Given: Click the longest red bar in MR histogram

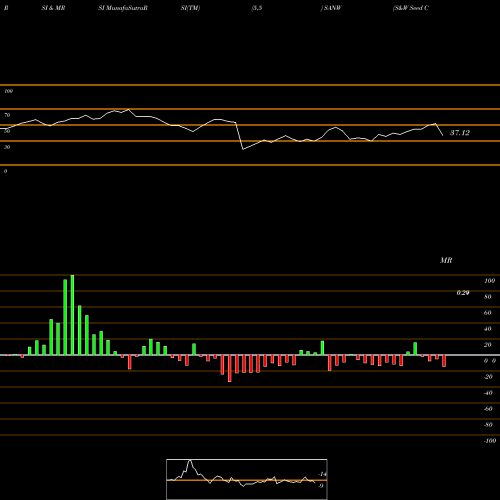Looking at the screenshot, I should (230, 368).
